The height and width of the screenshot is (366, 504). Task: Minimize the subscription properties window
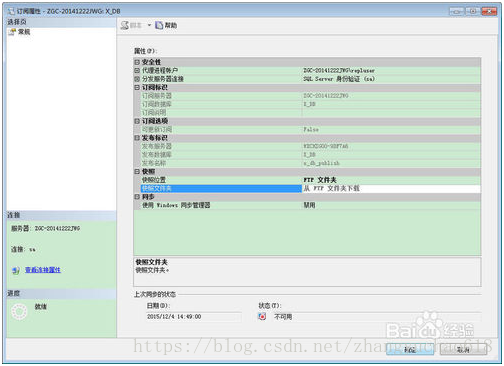457,11
